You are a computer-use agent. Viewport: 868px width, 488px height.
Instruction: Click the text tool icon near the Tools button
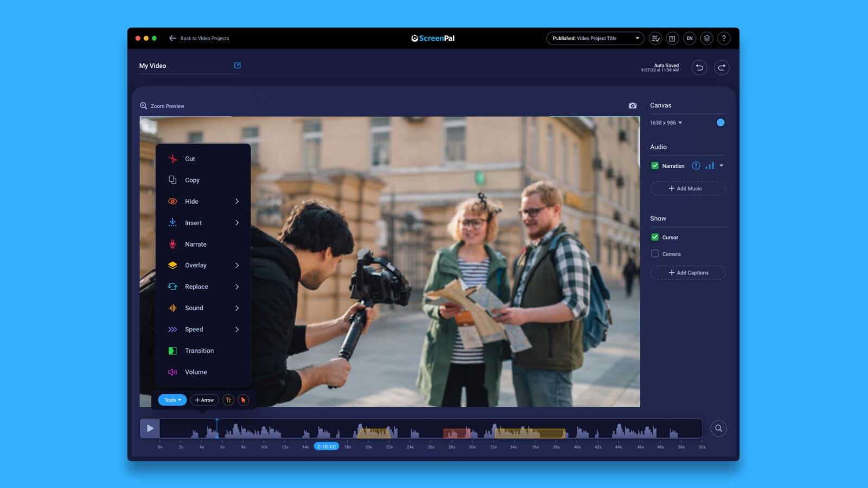point(228,400)
